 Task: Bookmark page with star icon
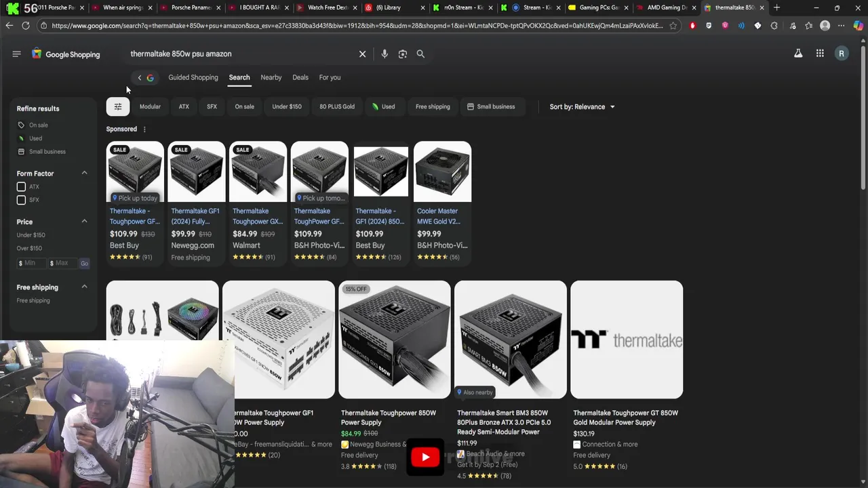(673, 26)
